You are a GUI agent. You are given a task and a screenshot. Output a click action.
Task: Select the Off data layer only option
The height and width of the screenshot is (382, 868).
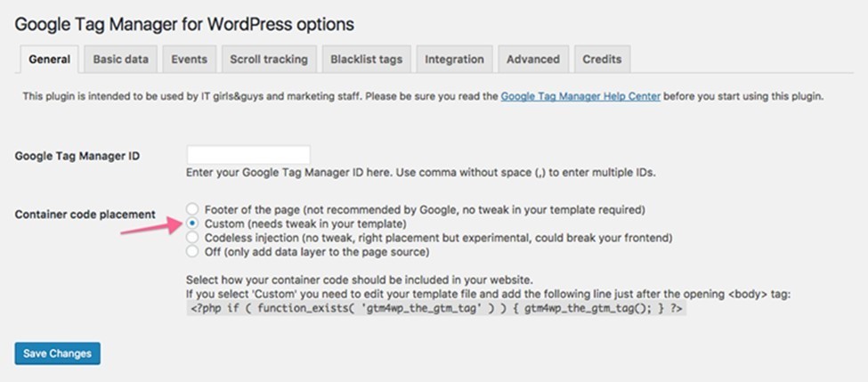click(191, 252)
